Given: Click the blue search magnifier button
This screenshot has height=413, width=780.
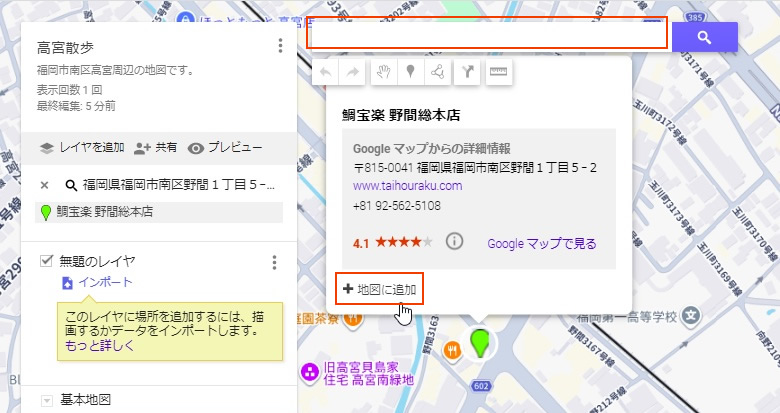Looking at the screenshot, I should (x=704, y=37).
